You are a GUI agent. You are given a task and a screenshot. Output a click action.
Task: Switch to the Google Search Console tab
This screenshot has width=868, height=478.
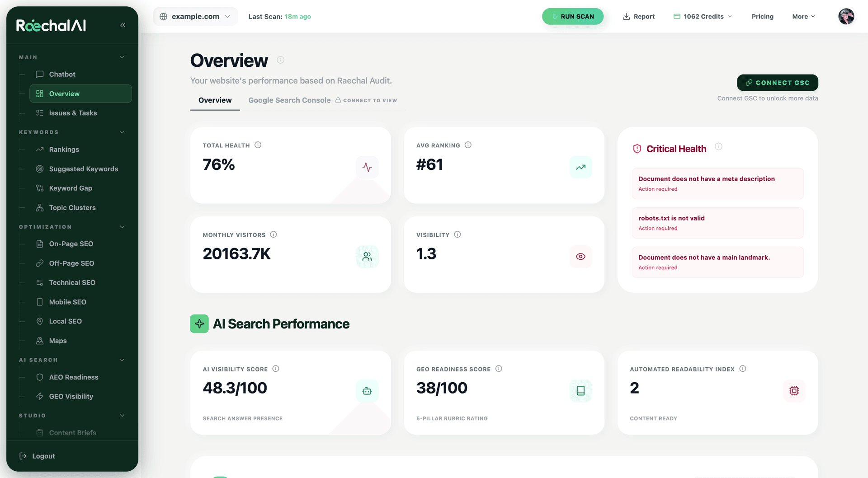[322, 100]
